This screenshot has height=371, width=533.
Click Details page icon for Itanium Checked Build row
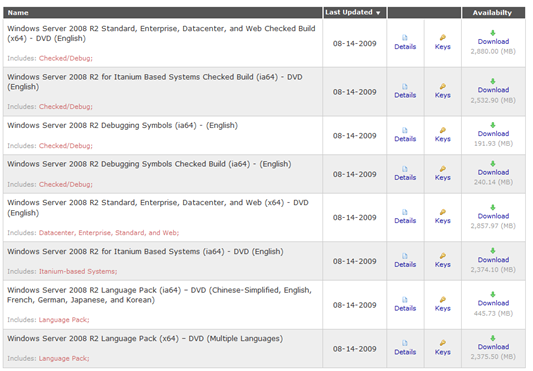(405, 86)
